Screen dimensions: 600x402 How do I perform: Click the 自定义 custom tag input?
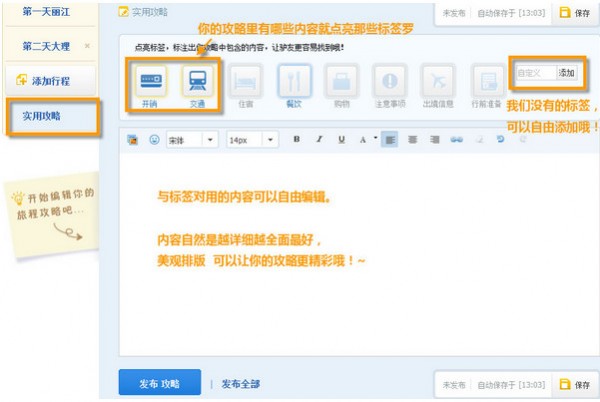coord(536,73)
